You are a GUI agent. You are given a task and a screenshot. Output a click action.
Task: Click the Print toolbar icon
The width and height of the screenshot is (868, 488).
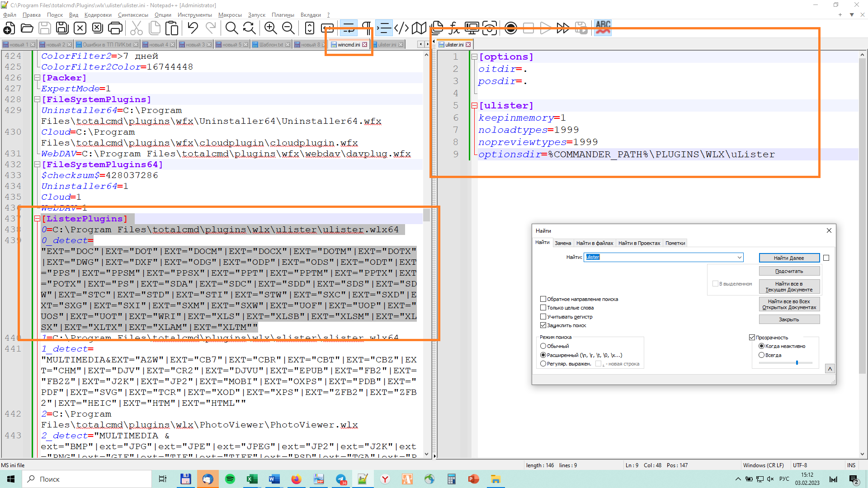click(115, 28)
